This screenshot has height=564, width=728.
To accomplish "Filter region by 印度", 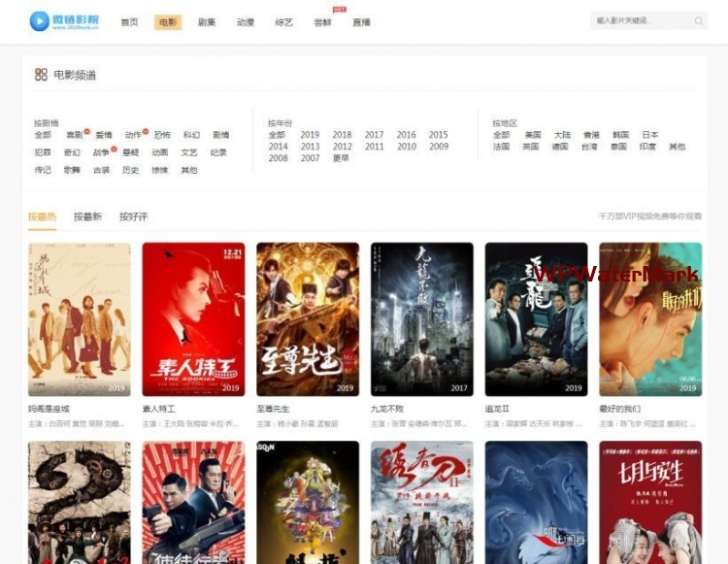I will coord(647,147).
